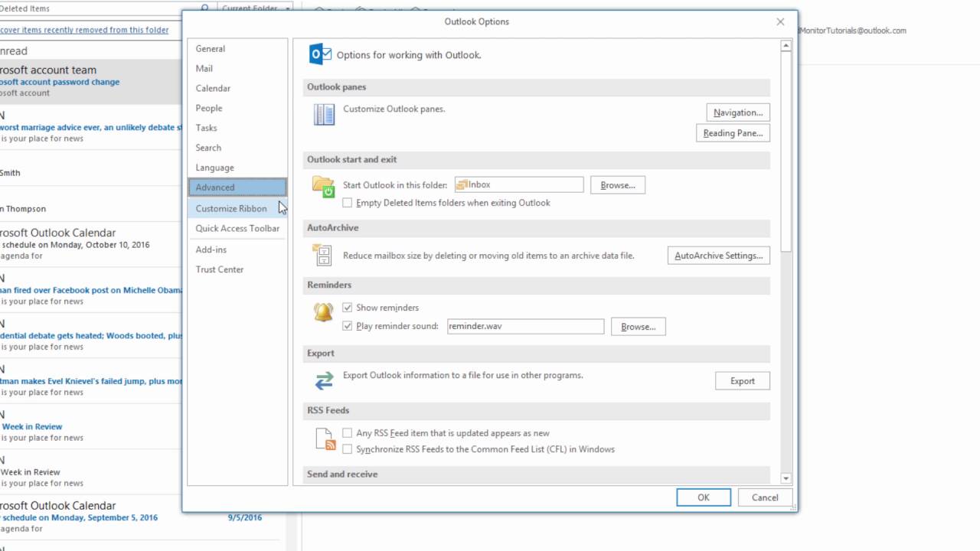Screen dimensions: 980x551
Task: Click the AutoArchive cabinet icon
Action: click(323, 255)
